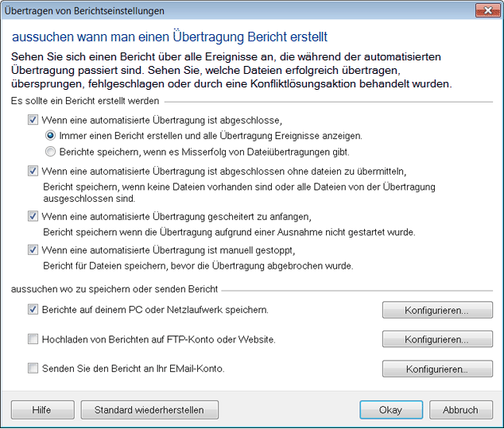Uncheck 'automatisierte Übertragung ist abgeschlosse' checkbox
Screen dimensions: 504x429
tap(33, 120)
